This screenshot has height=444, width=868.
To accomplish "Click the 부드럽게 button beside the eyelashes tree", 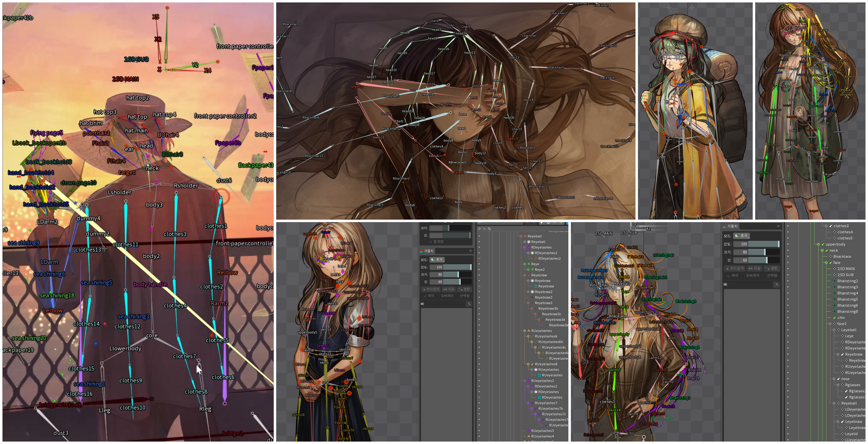I will 431,289.
